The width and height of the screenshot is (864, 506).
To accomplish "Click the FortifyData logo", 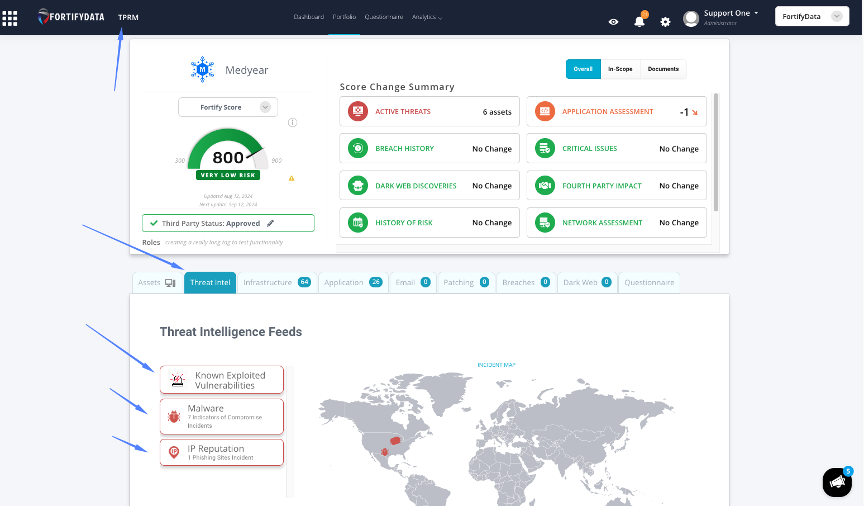I will [71, 17].
